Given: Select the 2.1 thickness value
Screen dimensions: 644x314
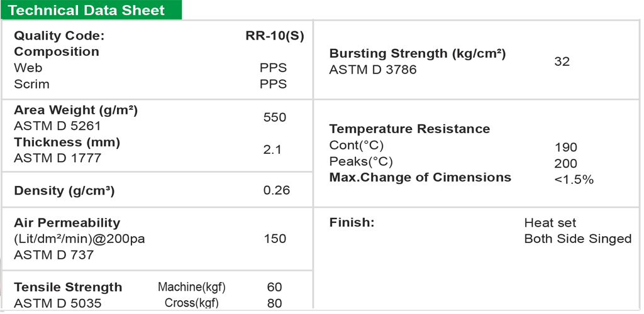Looking at the screenshot, I should coord(273,150).
